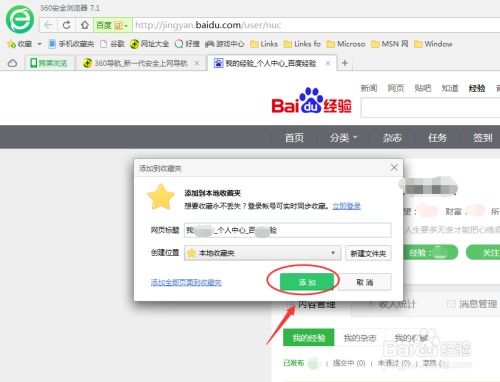
Task: Close the 360导航 tab
Action: click(x=197, y=63)
